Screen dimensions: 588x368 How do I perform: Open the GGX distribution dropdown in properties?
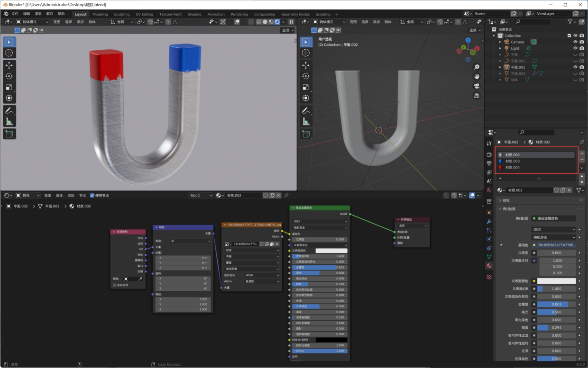[553, 229]
